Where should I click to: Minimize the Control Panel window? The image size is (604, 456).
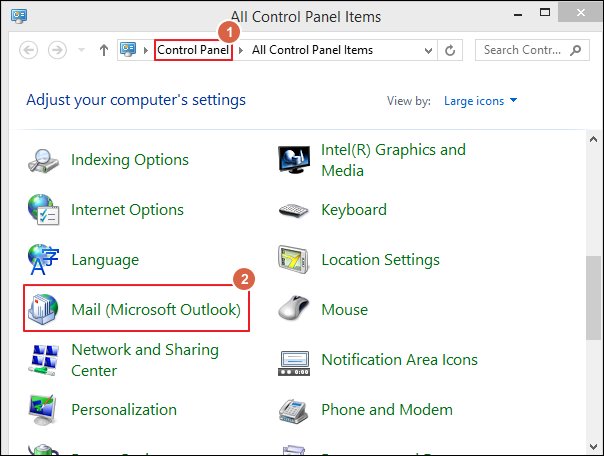point(518,14)
